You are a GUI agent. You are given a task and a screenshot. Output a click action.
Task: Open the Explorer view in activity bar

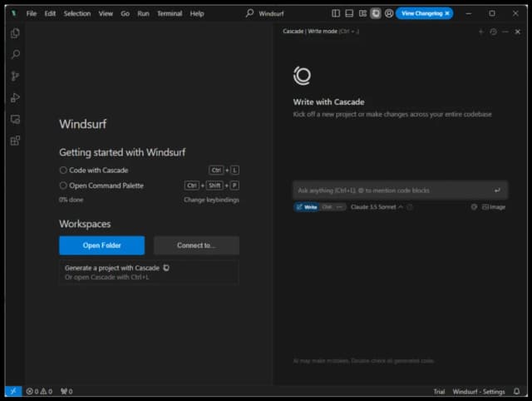15,33
